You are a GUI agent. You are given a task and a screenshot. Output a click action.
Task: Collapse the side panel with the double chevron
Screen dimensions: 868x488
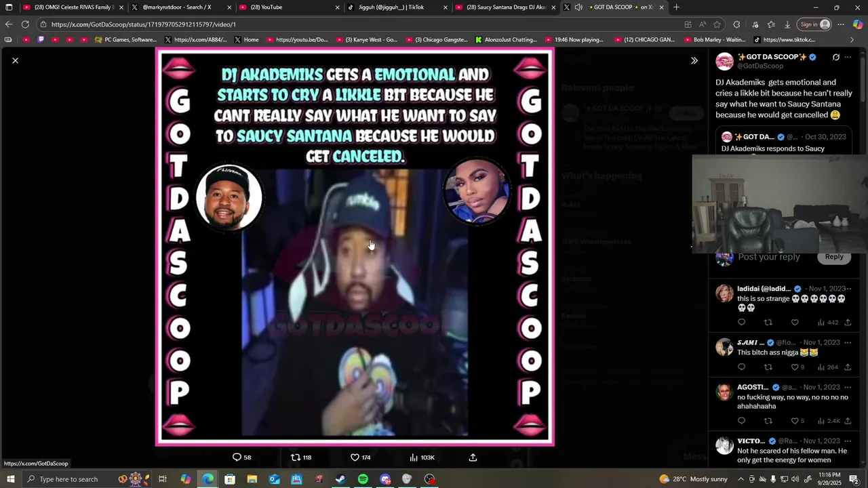point(694,60)
